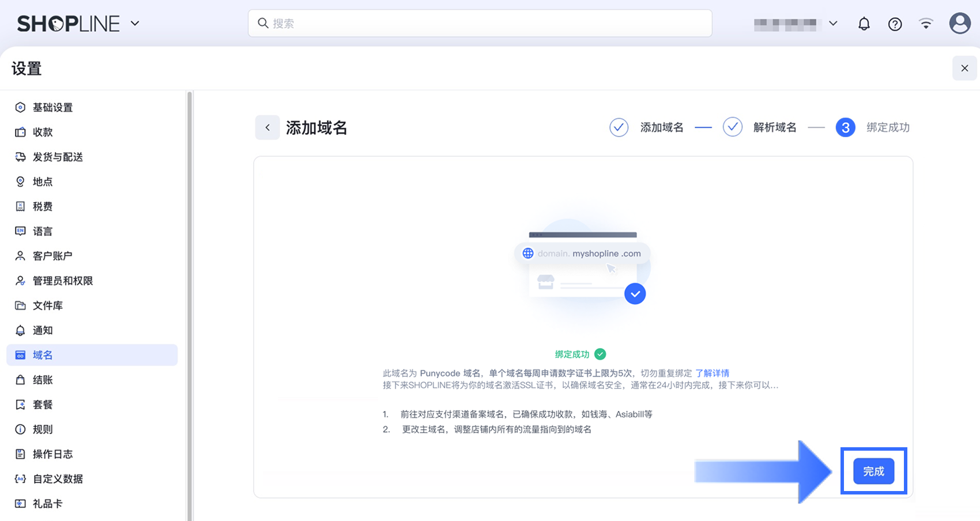Screen dimensions: 980x521
Task: Click the sidebar vertical scrollbar
Action: tap(189, 305)
